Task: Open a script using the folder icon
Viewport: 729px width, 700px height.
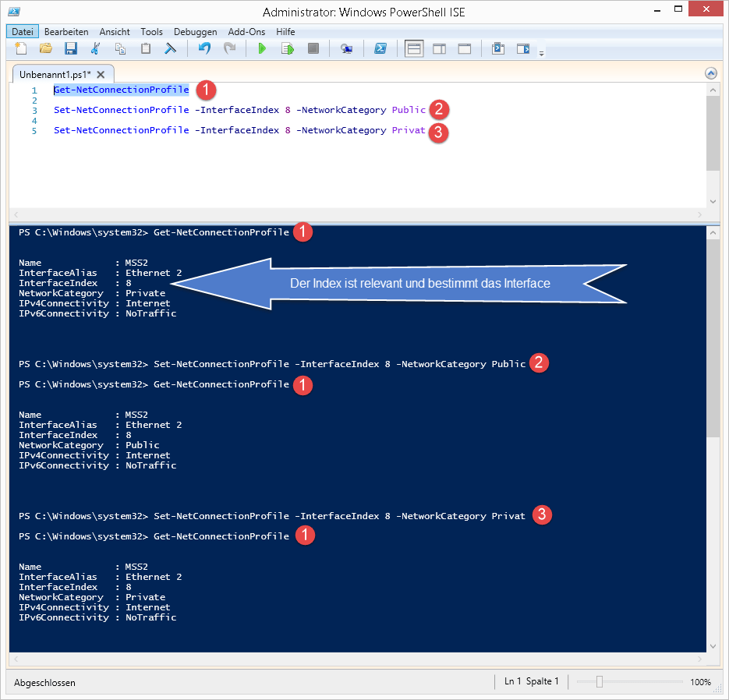Action: 45,48
